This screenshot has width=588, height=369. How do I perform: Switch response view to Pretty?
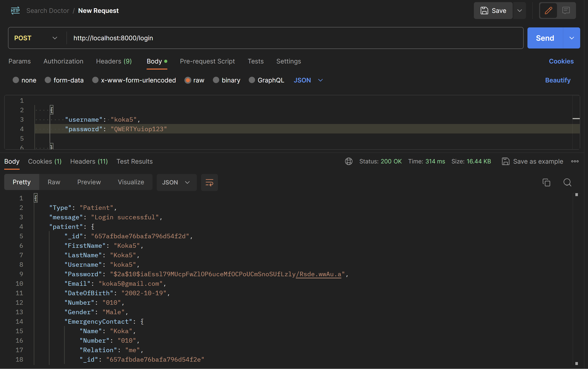point(22,182)
